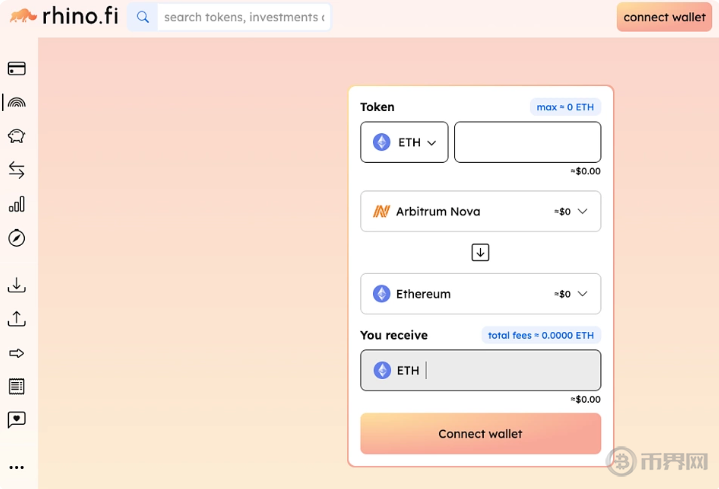Click the download arrow sidebar icon
The height and width of the screenshot is (489, 719).
pyautogui.click(x=16, y=285)
